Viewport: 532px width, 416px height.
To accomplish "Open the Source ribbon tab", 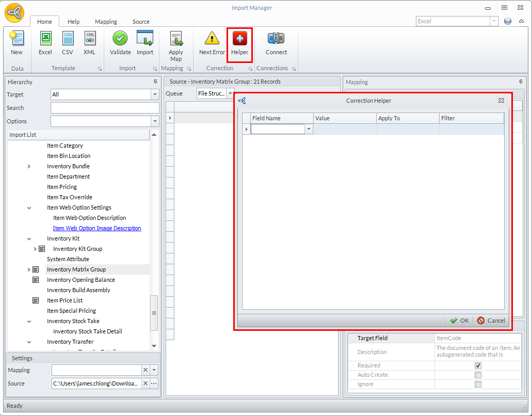I will 141,22.
